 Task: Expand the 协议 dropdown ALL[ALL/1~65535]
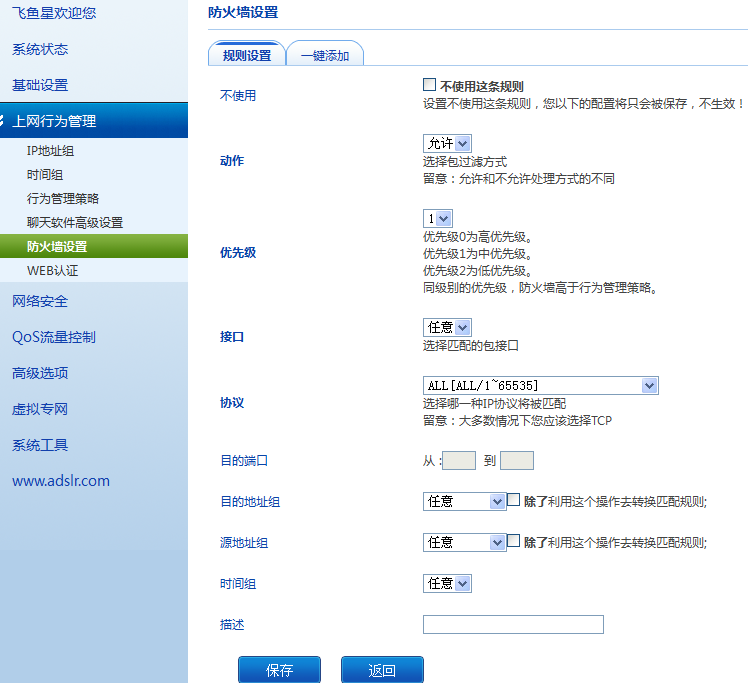[x=540, y=385]
